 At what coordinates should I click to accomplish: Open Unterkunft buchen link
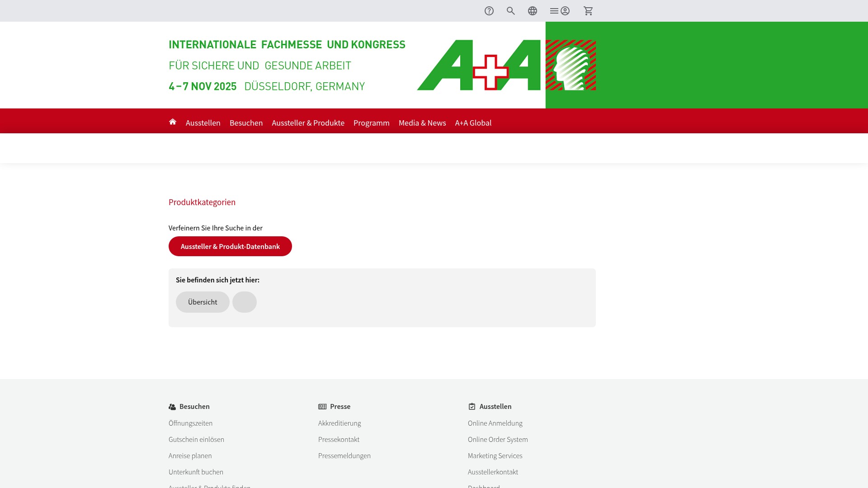(x=196, y=472)
